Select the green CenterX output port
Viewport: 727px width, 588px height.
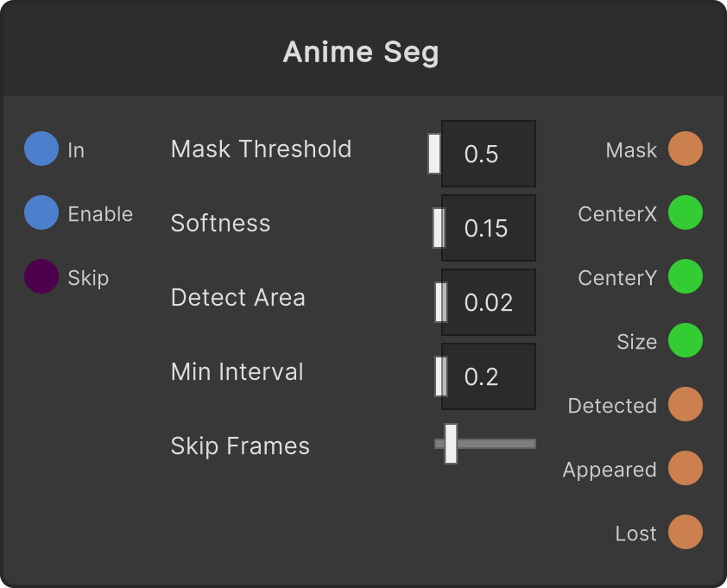pos(686,212)
